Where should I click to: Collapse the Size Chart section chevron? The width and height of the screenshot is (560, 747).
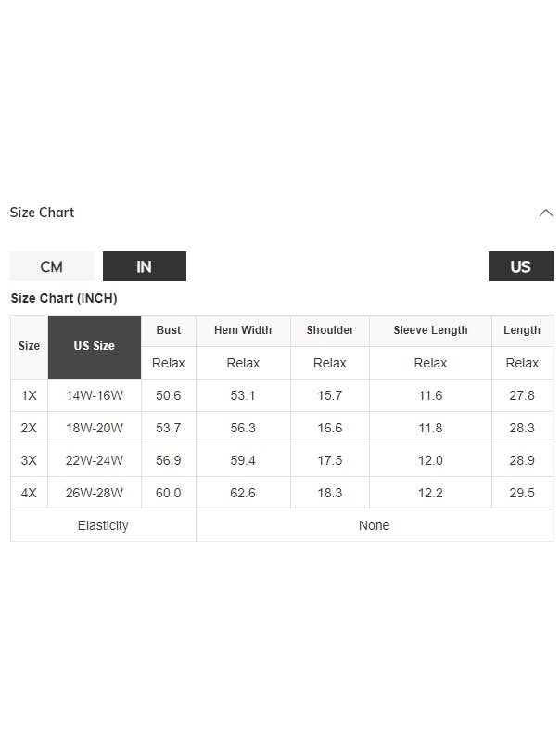pos(546,213)
